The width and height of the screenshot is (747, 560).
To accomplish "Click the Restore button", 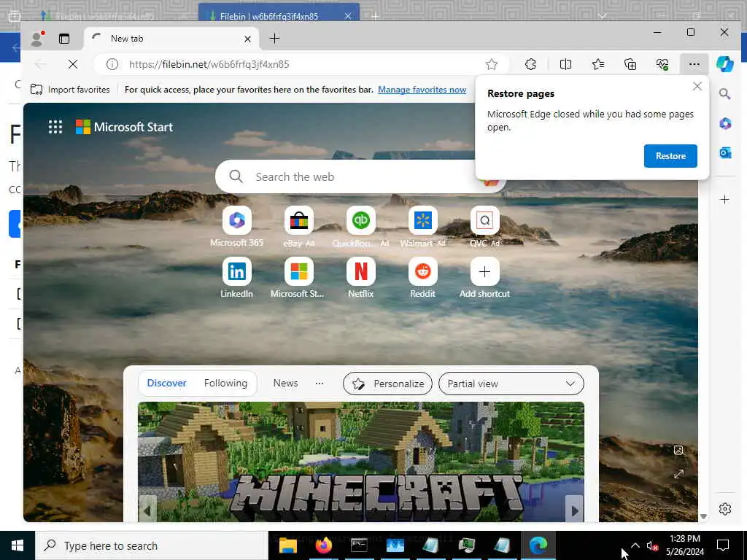I will 670,156.
